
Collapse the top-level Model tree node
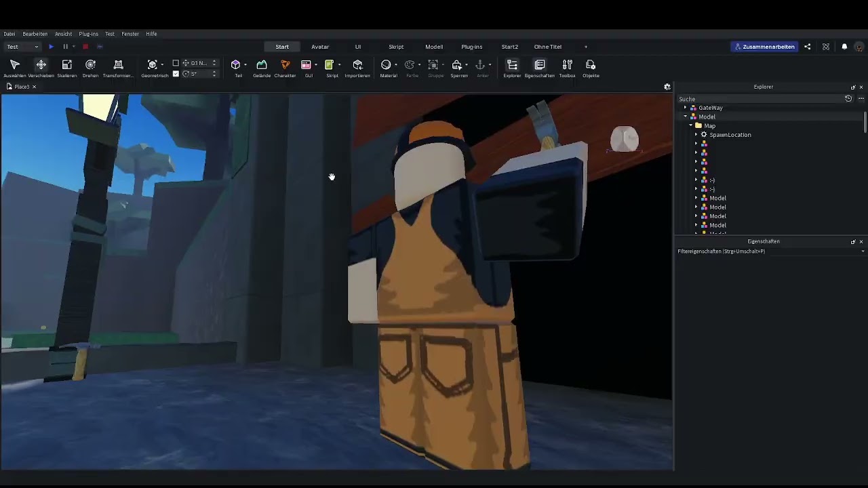686,117
